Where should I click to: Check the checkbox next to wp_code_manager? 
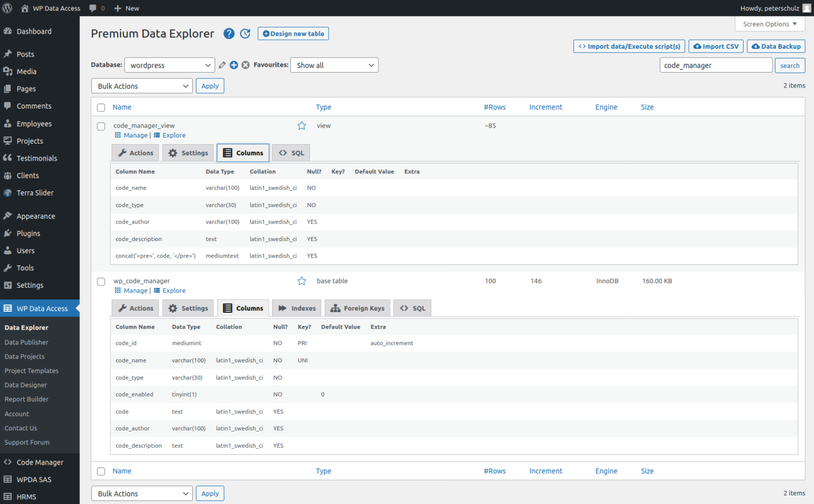(x=101, y=281)
